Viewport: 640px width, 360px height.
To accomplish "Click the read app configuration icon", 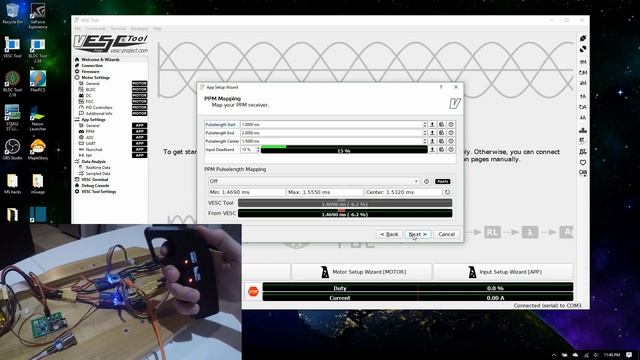I will click(583, 96).
